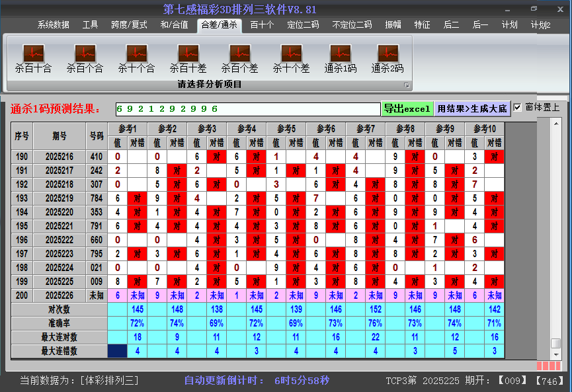Open the 系统数据 menu tab
Image resolution: width=572 pixels, height=392 pixels.
coord(54,25)
